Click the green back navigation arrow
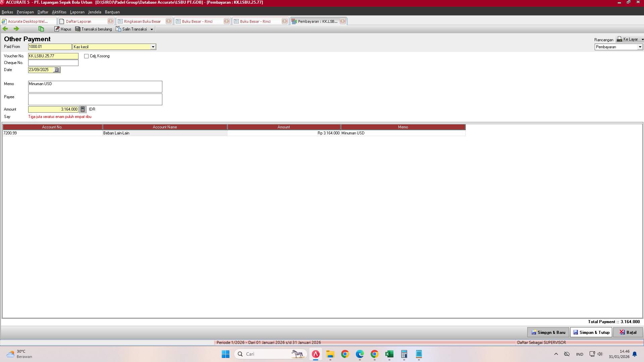Image resolution: width=644 pixels, height=362 pixels. [5, 29]
